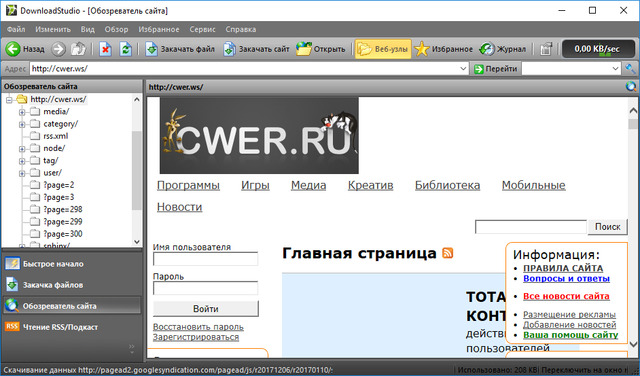Follow the Игры link
The width and height of the screenshot is (640, 376).
click(x=255, y=185)
